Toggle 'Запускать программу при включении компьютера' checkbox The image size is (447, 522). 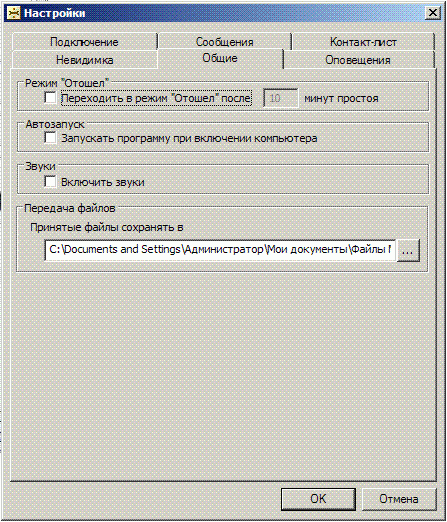click(50, 138)
